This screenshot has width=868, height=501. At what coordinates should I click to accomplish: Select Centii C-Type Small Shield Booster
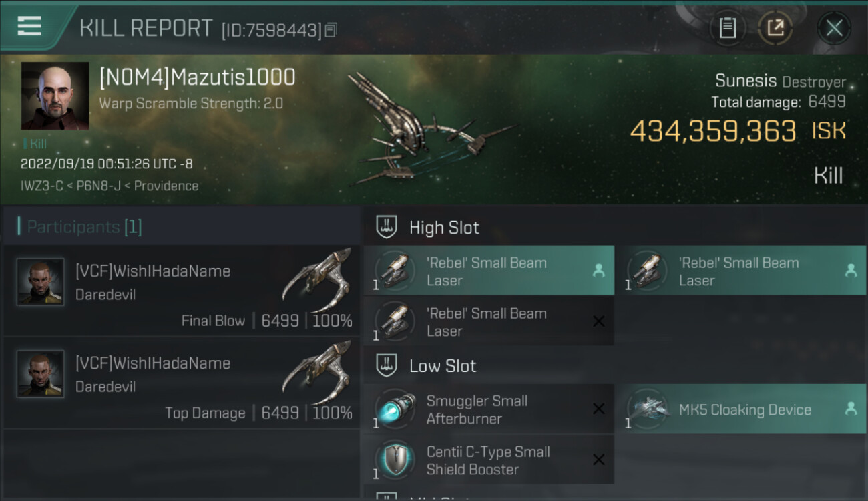coord(489,460)
